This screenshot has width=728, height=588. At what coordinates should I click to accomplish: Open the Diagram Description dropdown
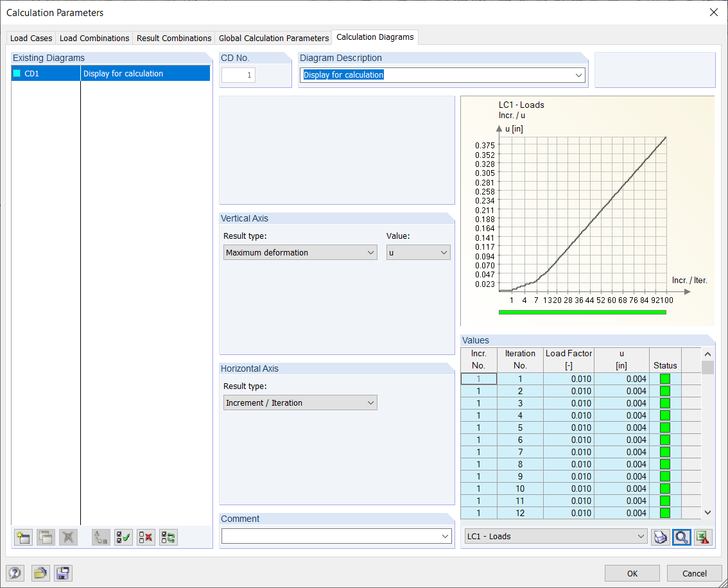point(579,75)
